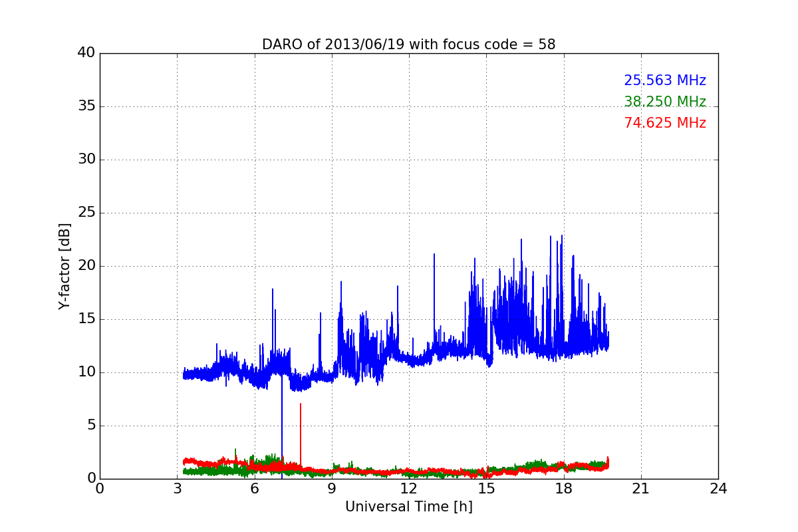Click x-axis tick value 12
The image size is (798, 532).
click(409, 489)
